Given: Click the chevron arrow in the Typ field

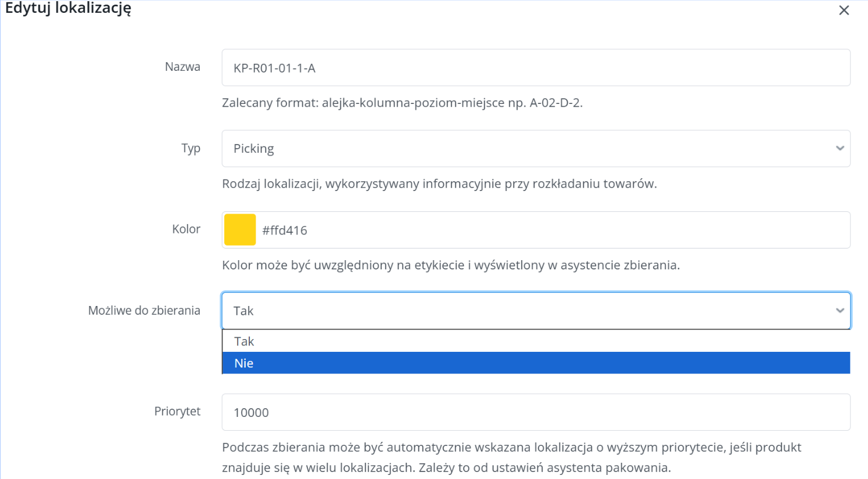Looking at the screenshot, I should click(840, 149).
